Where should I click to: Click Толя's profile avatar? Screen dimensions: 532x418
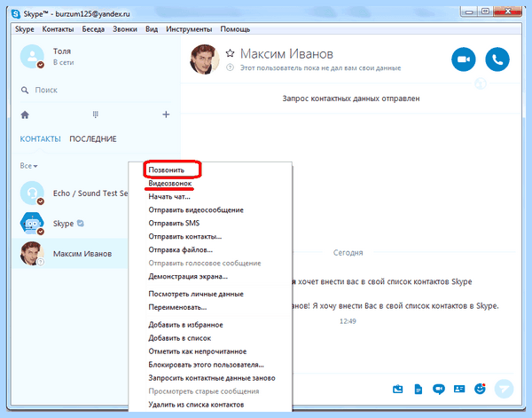tap(32, 57)
